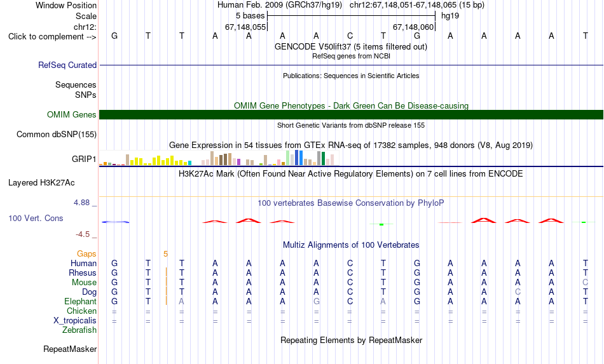Click 'Multiz Alignments of 100 Vertebrates' title
Screen dimensions: 604x364
(x=351, y=245)
